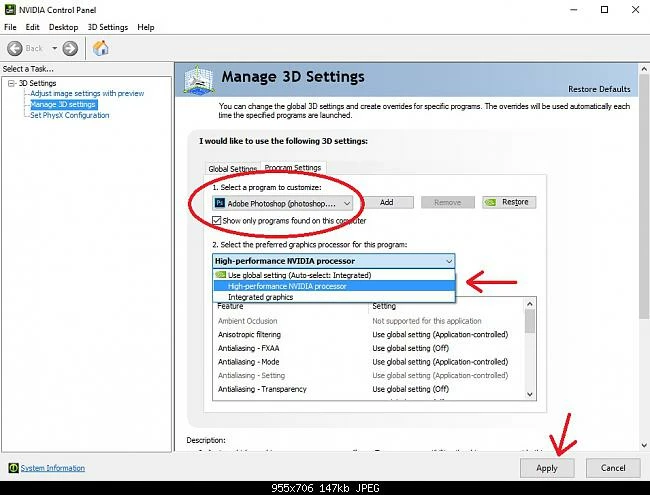Click the Cancel button
This screenshot has height=495, width=650.
pos(613,468)
